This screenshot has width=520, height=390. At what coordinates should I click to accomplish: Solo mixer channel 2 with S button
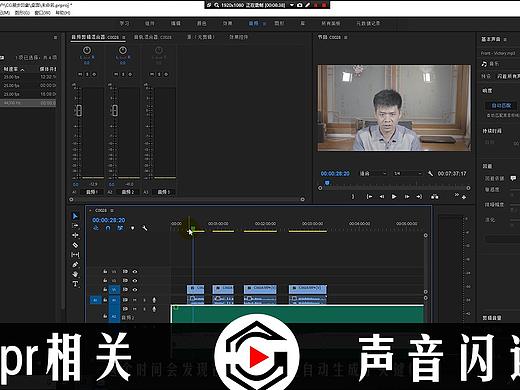click(123, 74)
